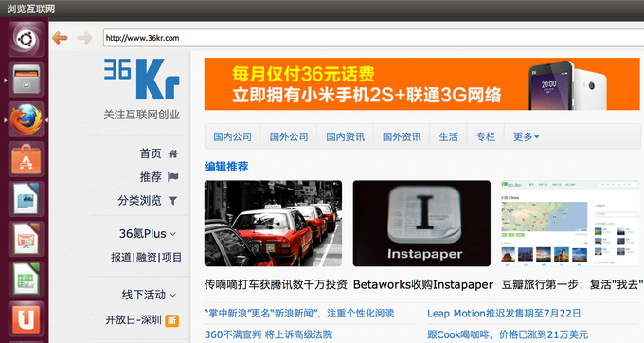This screenshot has width=644, height=343.
Task: Open the 报道 link
Action: point(121,257)
